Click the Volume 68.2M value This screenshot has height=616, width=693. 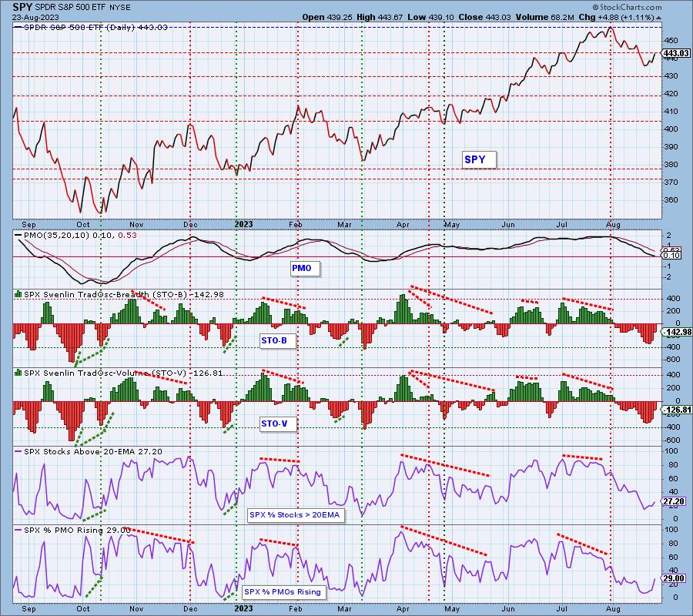coord(544,17)
